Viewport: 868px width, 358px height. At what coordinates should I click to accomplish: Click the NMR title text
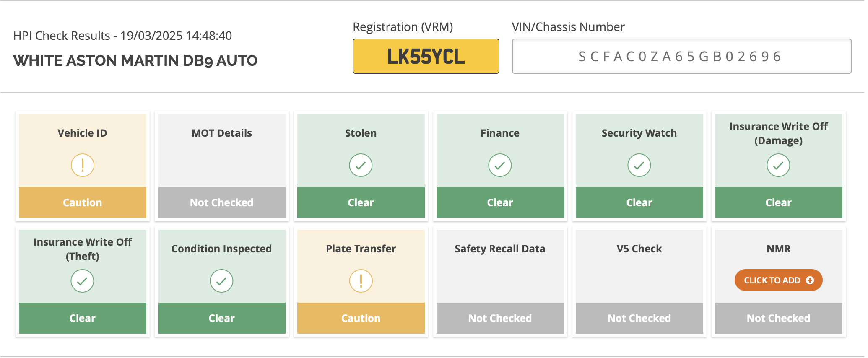[779, 249]
